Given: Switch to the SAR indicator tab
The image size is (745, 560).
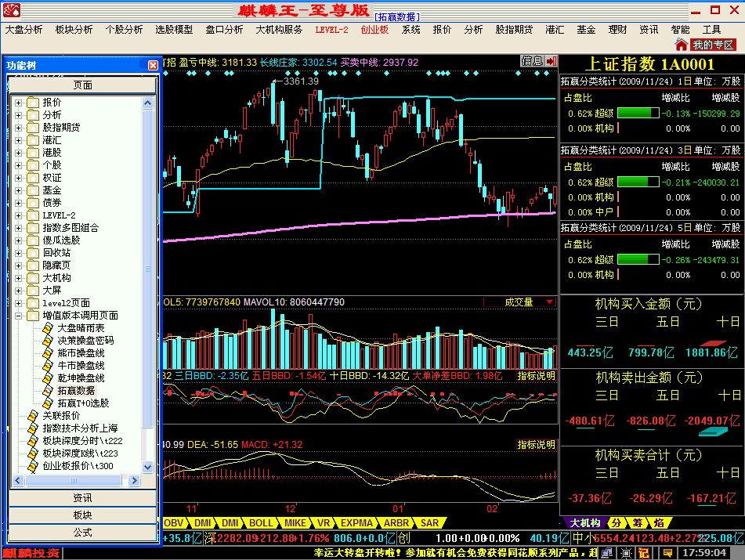Looking at the screenshot, I should pos(429,523).
